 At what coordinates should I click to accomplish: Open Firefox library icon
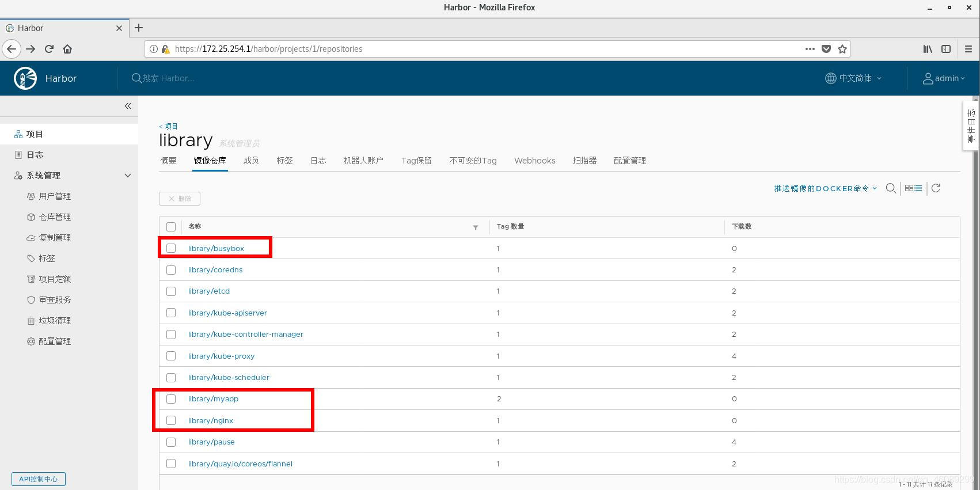coord(928,49)
